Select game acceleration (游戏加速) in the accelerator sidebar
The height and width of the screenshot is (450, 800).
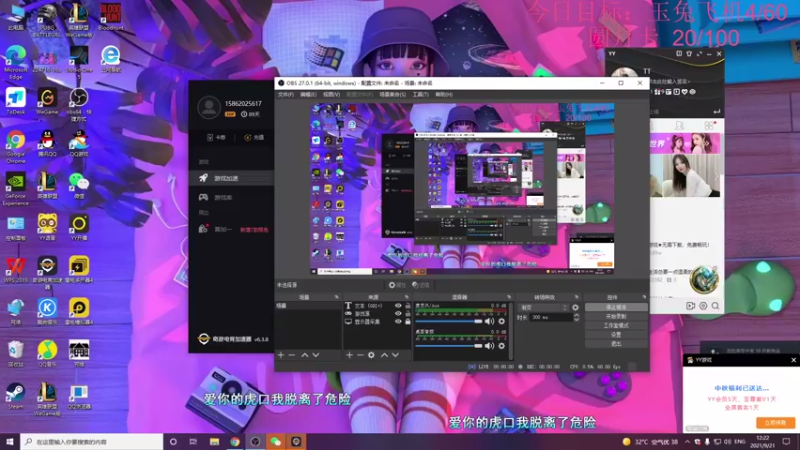tap(231, 178)
